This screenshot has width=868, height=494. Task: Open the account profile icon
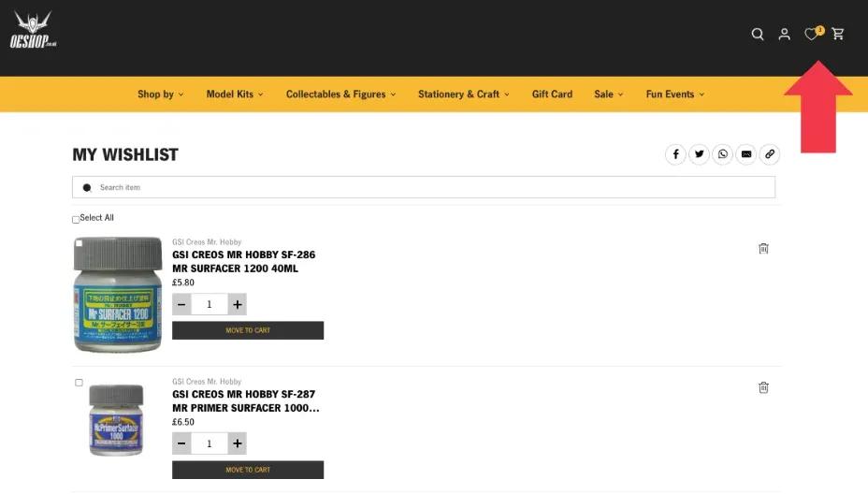(784, 35)
